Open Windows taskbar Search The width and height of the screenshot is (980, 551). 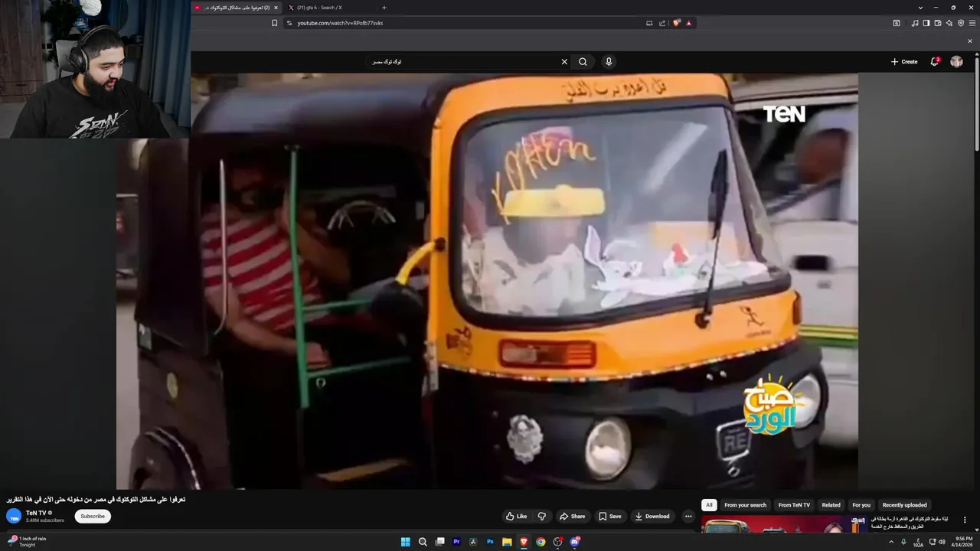click(x=423, y=542)
